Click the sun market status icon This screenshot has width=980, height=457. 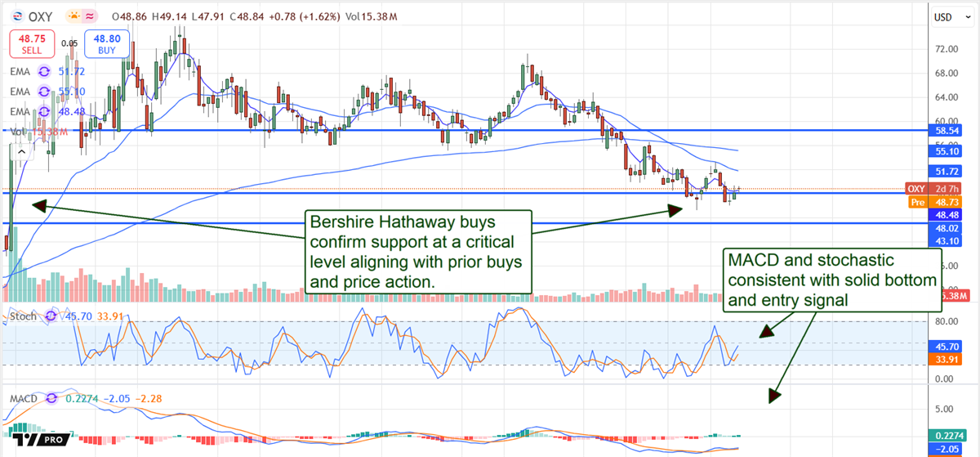[x=73, y=16]
